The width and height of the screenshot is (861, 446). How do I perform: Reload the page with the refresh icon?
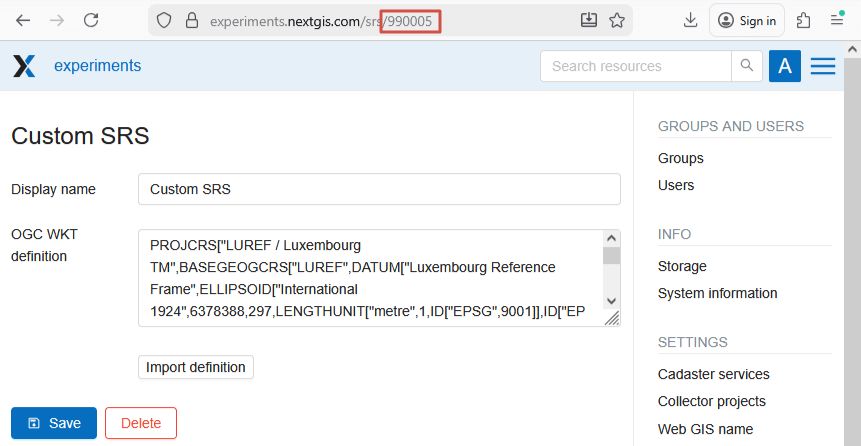[x=91, y=20]
